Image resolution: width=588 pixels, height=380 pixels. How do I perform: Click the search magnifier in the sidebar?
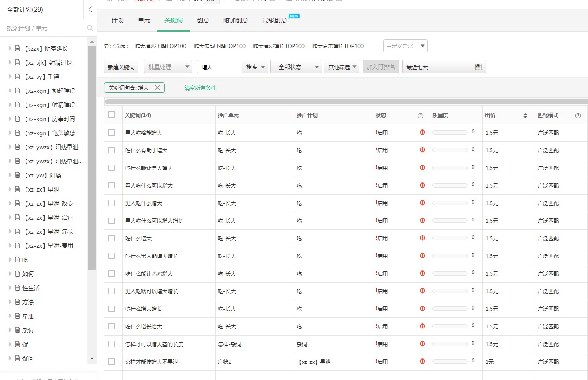click(x=89, y=27)
